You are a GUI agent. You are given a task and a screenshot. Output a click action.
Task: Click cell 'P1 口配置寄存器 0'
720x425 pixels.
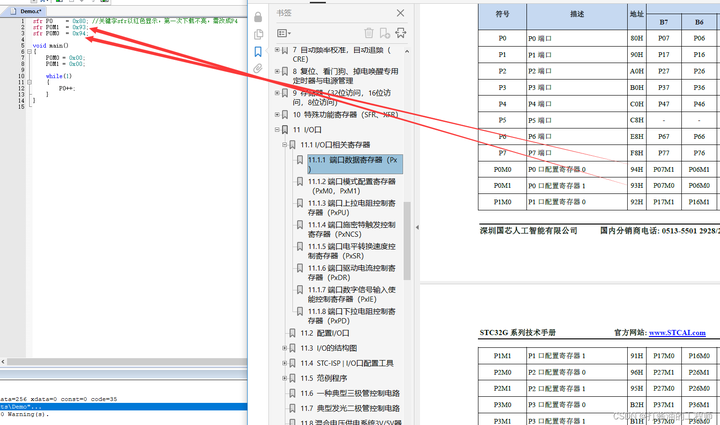click(577, 202)
